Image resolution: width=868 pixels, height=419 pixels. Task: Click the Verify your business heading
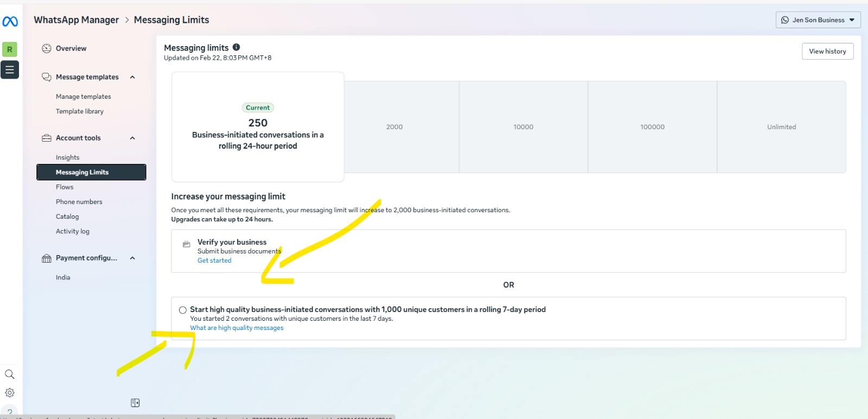point(232,242)
